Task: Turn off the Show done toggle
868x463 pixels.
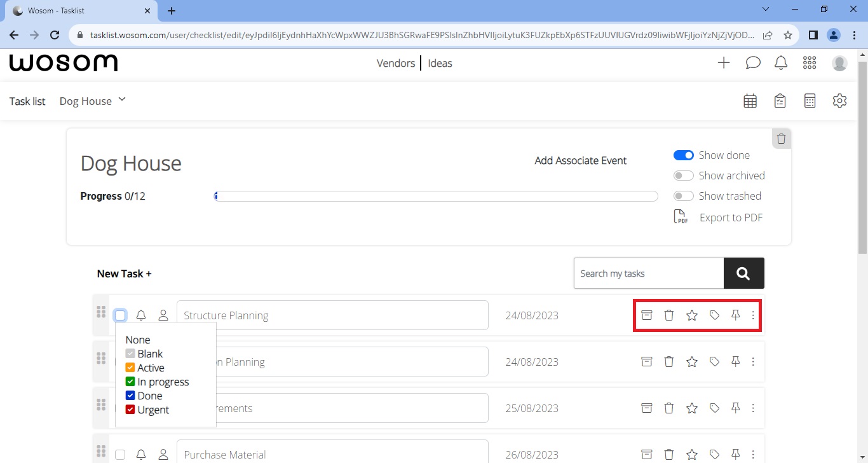Action: point(683,155)
